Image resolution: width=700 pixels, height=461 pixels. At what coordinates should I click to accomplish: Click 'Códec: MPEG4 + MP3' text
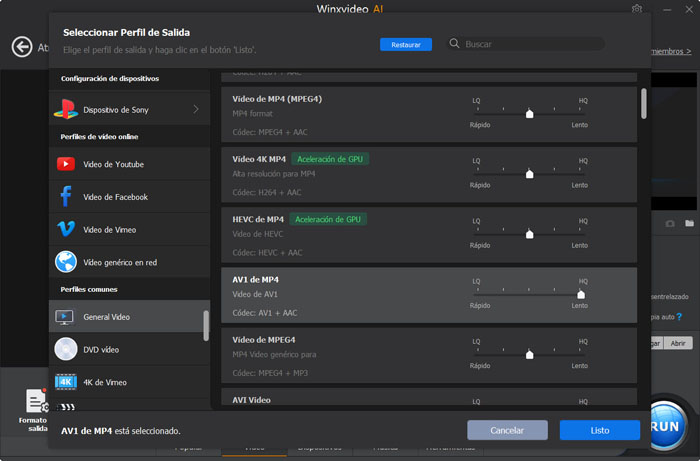pos(270,373)
